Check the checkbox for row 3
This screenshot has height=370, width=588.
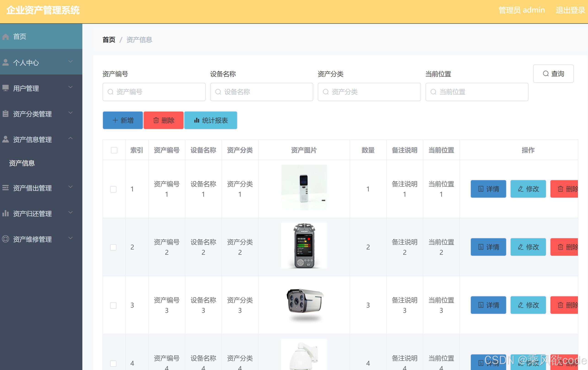click(x=113, y=305)
